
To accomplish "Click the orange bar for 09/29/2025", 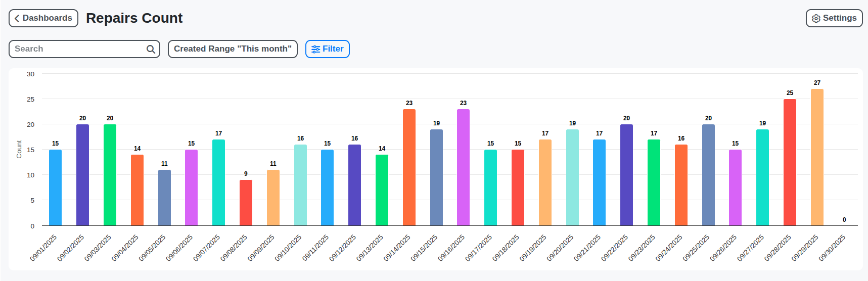I will [817, 157].
